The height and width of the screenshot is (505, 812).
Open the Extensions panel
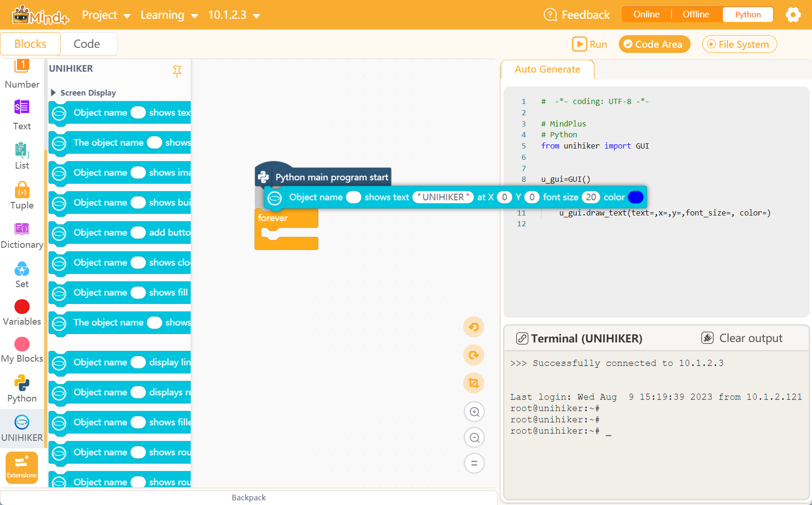coord(22,467)
